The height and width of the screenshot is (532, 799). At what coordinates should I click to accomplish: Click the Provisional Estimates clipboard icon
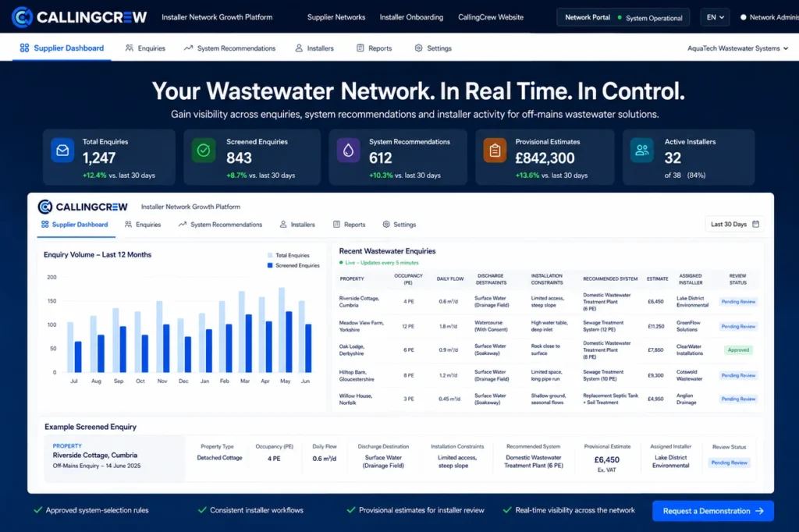click(495, 151)
